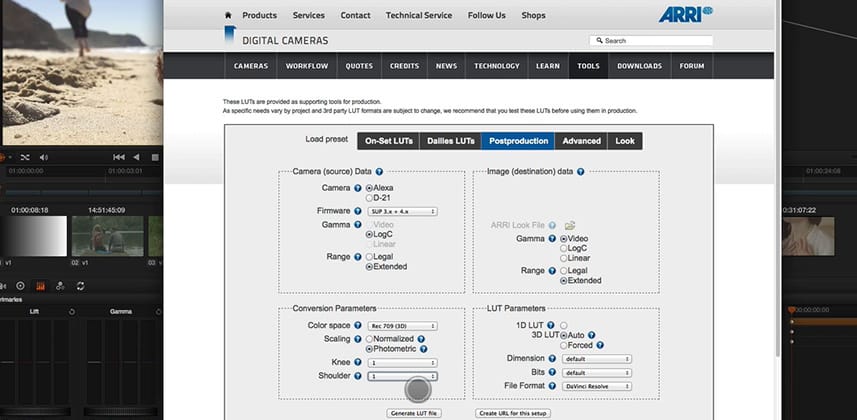Image resolution: width=857 pixels, height=420 pixels.
Task: Open help icon next to Firmware
Action: tap(357, 211)
